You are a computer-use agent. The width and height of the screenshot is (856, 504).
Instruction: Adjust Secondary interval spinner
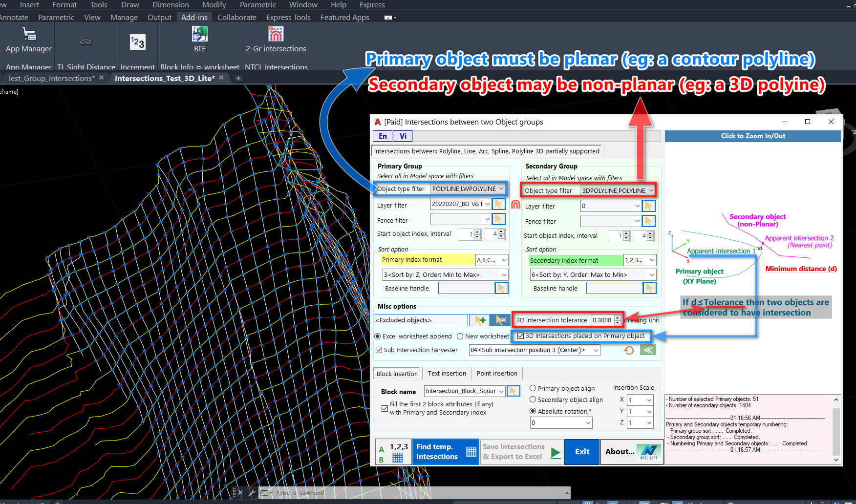point(650,236)
